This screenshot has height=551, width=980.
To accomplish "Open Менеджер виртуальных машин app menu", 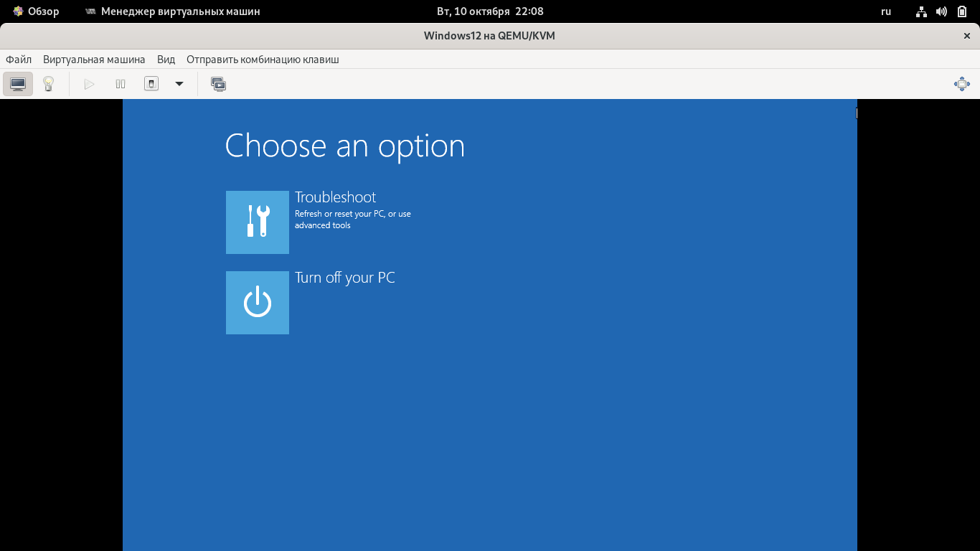I will click(x=172, y=11).
